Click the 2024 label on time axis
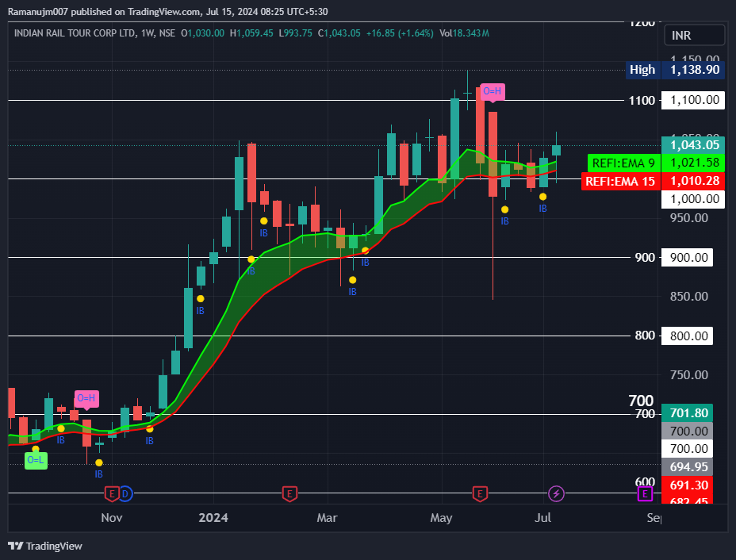The image size is (736, 560). (213, 518)
